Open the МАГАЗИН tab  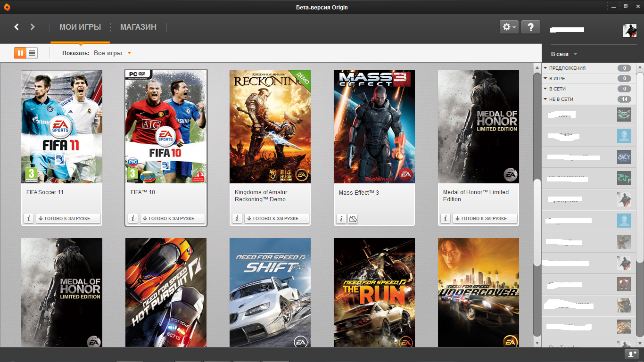[x=138, y=27]
